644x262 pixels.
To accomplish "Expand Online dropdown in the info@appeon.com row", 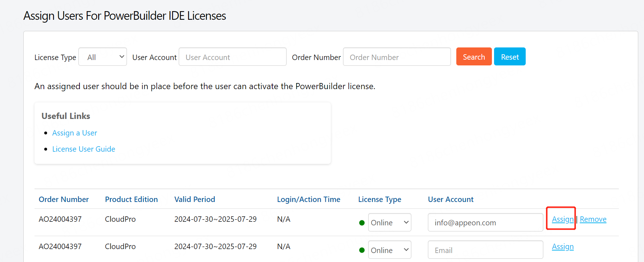I will 389,222.
